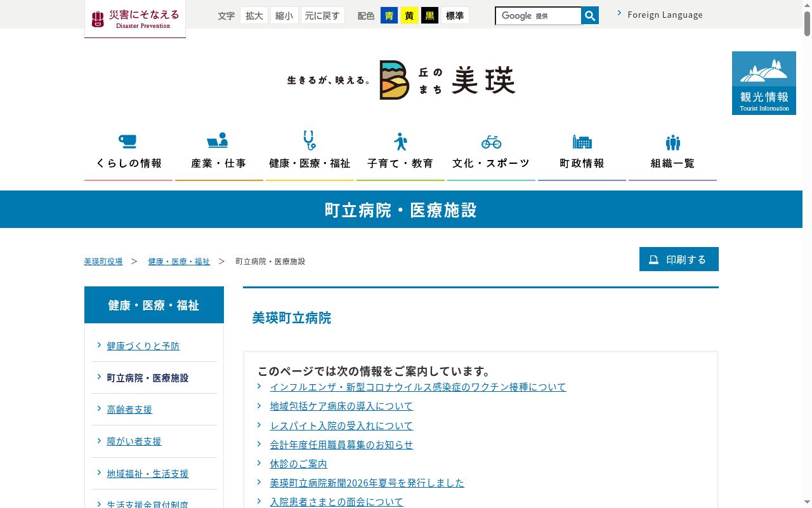Viewport: 812px width, 508px height.
Task: Open the くらしの情報 menu
Action: (x=129, y=155)
